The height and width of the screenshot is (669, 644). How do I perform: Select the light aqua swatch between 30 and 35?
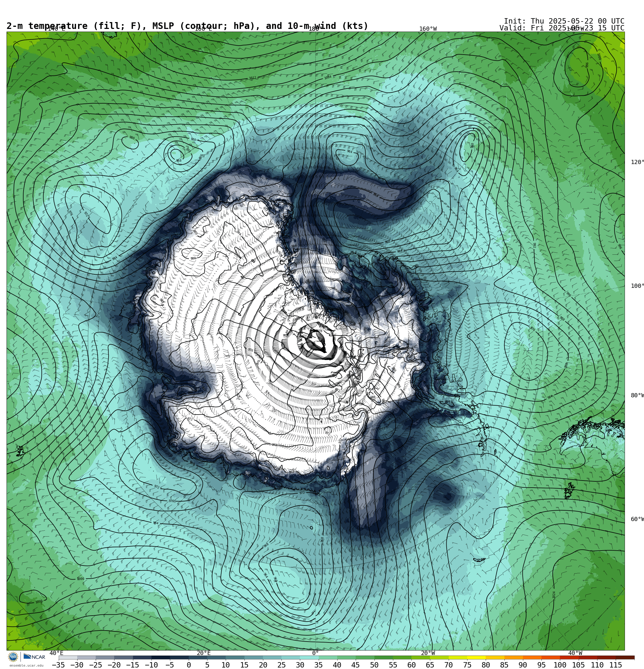[x=309, y=658]
